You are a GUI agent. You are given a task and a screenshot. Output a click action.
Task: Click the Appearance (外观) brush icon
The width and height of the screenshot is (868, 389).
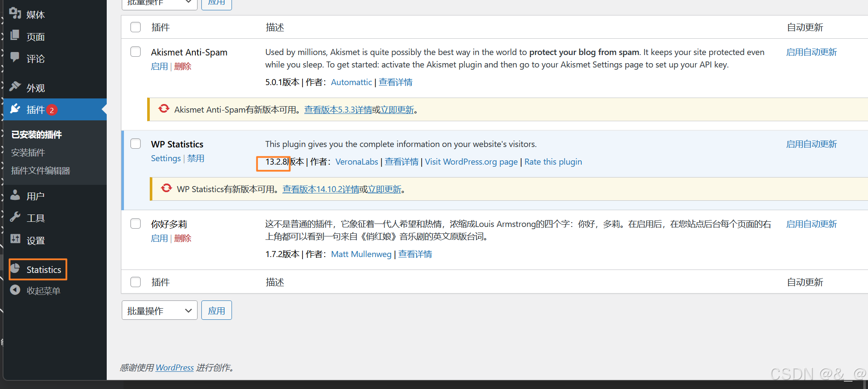tap(15, 86)
